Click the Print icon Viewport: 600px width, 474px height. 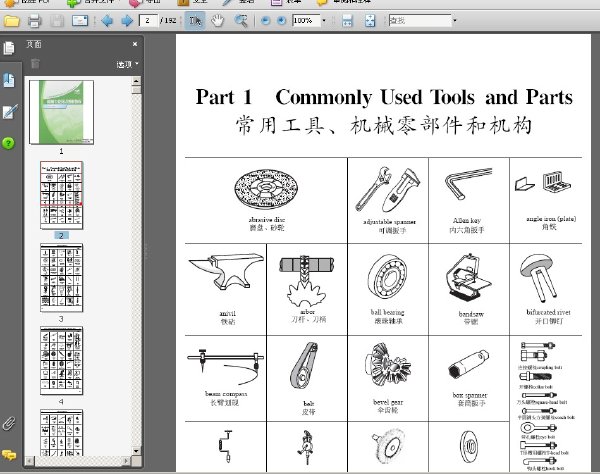pos(34,21)
